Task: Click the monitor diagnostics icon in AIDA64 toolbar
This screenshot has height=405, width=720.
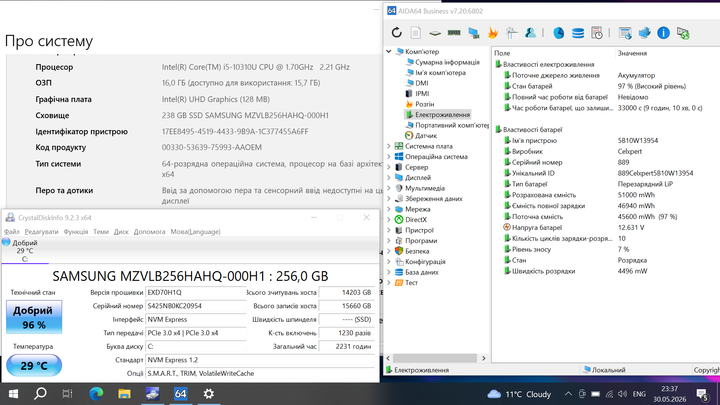Action: pos(473,33)
